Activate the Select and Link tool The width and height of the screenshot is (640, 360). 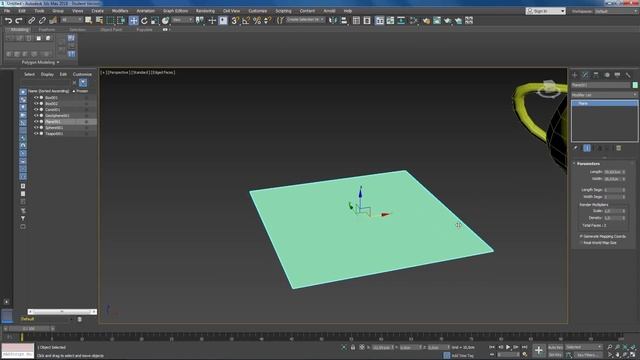pyautogui.click(x=31, y=20)
